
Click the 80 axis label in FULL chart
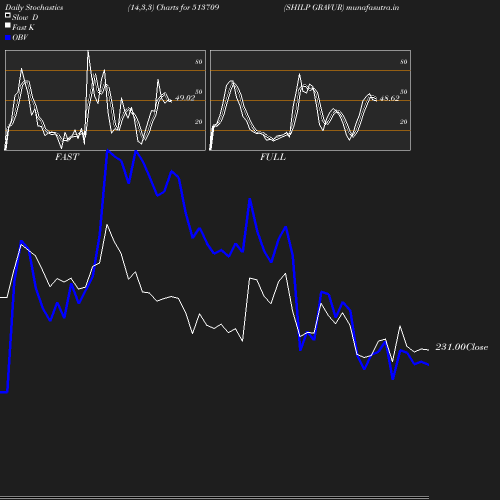404,62
